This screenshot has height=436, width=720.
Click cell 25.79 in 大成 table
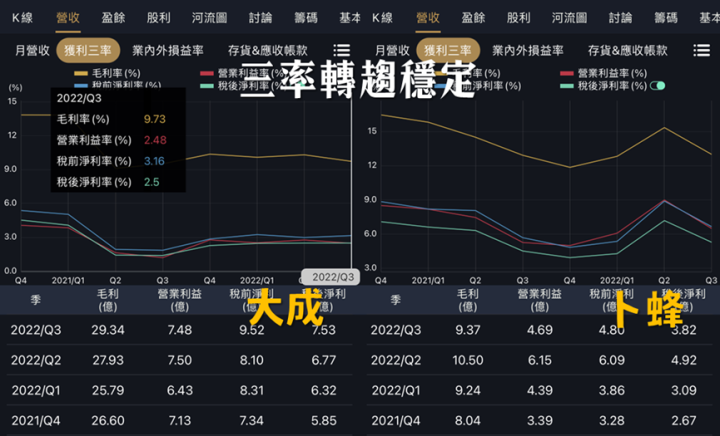[108, 391]
